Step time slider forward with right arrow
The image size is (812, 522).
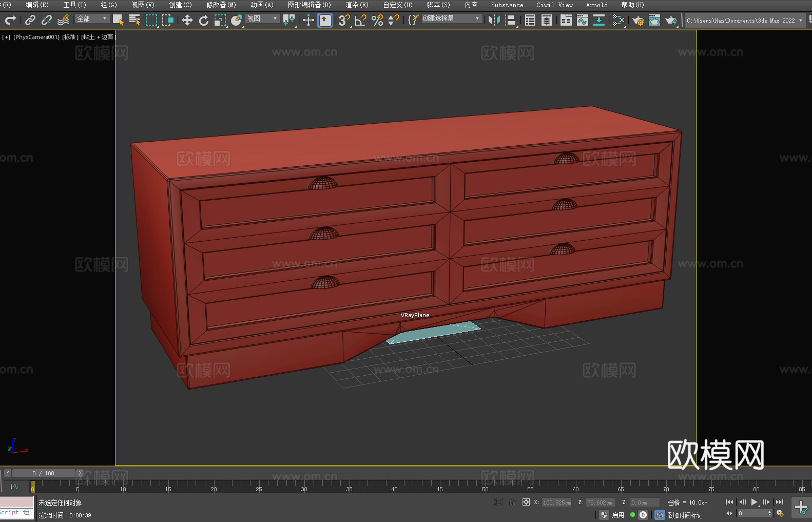tap(80, 473)
